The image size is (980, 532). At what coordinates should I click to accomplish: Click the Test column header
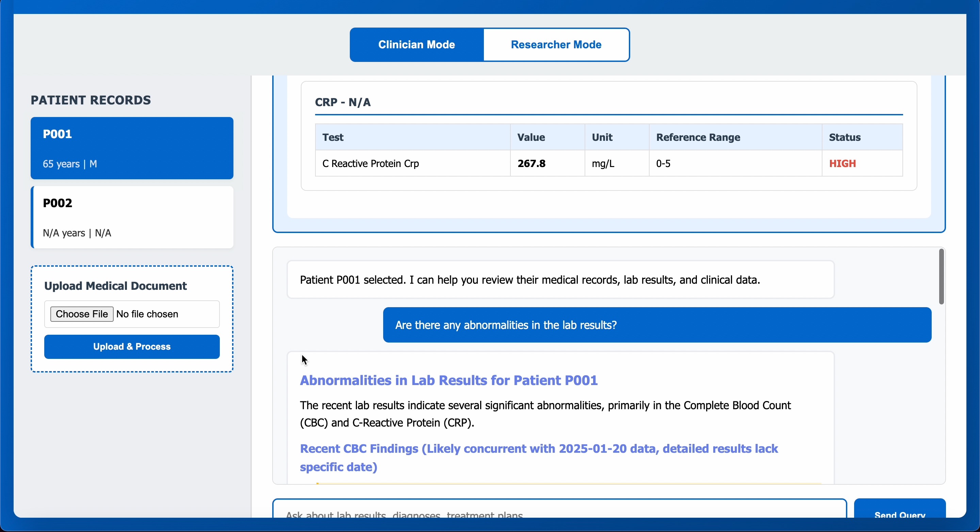click(333, 137)
